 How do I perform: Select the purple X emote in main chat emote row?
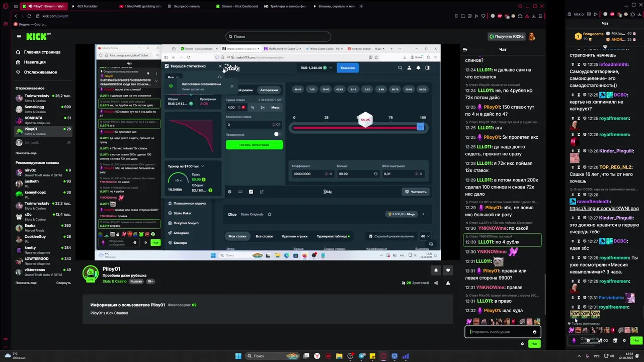[x=469, y=322]
